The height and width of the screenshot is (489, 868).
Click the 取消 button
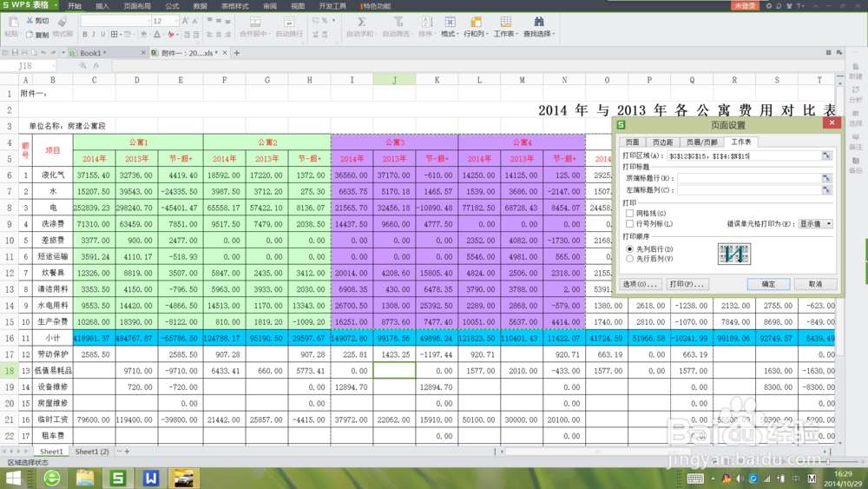coord(815,284)
